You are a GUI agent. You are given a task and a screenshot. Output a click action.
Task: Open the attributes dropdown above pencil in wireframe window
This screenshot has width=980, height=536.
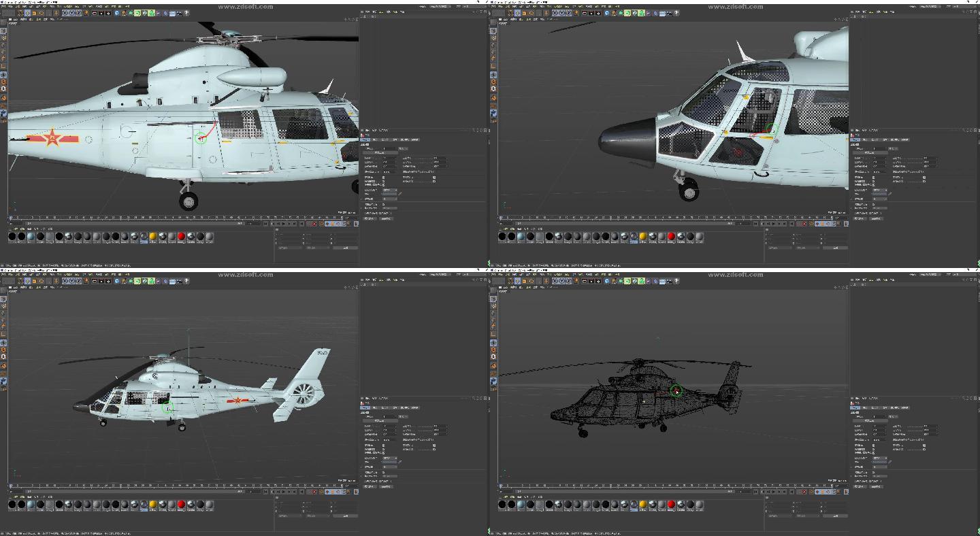880,458
